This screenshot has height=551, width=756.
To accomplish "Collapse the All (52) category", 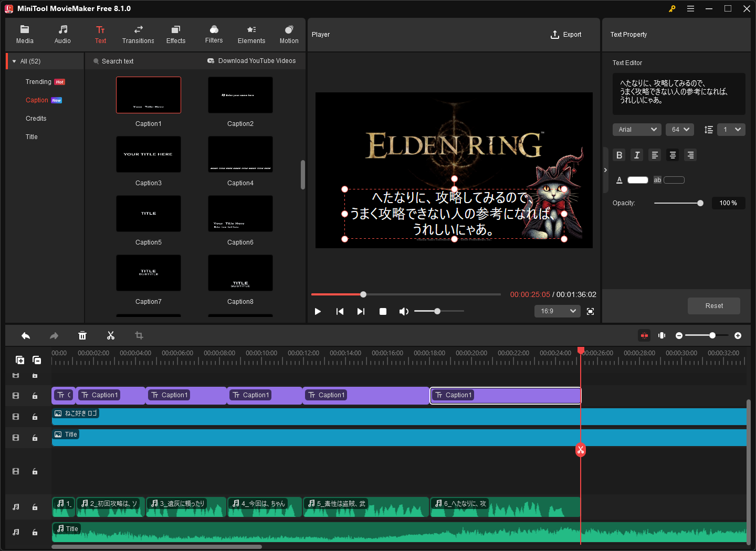I will pos(14,61).
